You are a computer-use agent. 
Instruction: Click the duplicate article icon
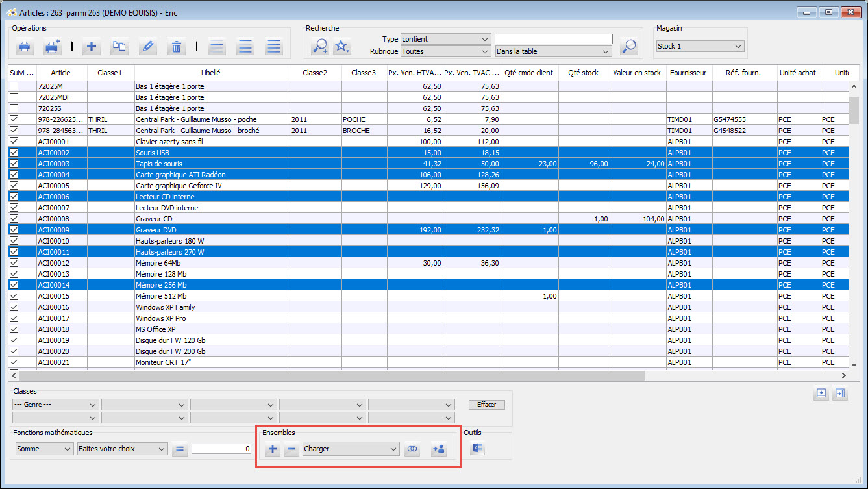pyautogui.click(x=120, y=47)
